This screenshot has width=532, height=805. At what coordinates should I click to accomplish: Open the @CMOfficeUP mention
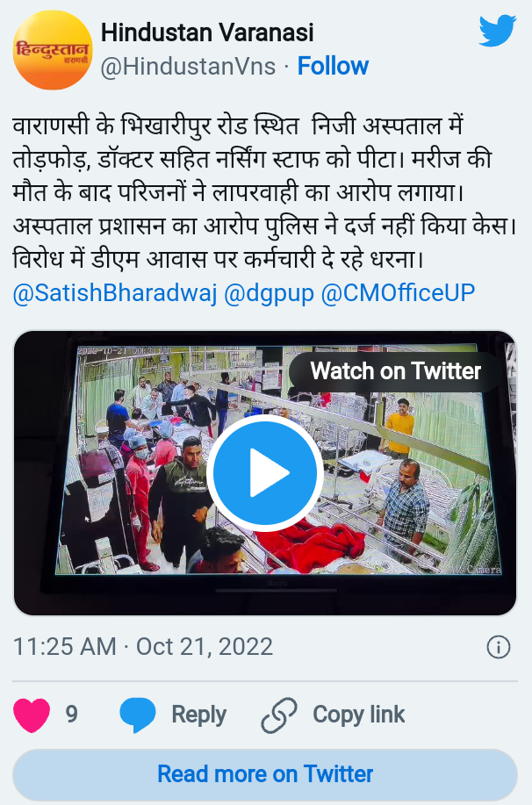click(x=398, y=292)
